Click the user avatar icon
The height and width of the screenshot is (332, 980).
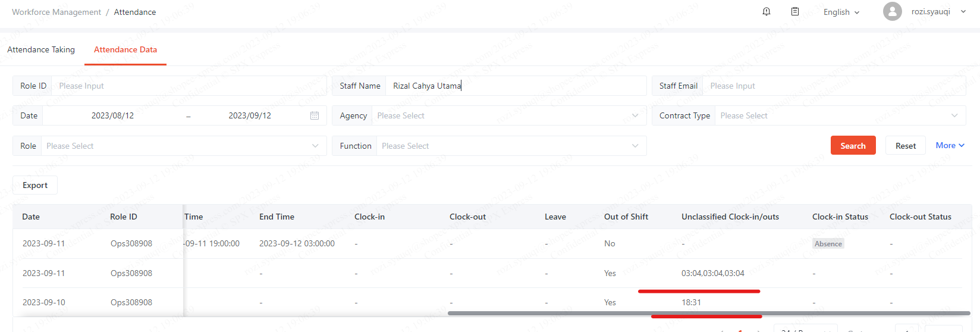(892, 11)
